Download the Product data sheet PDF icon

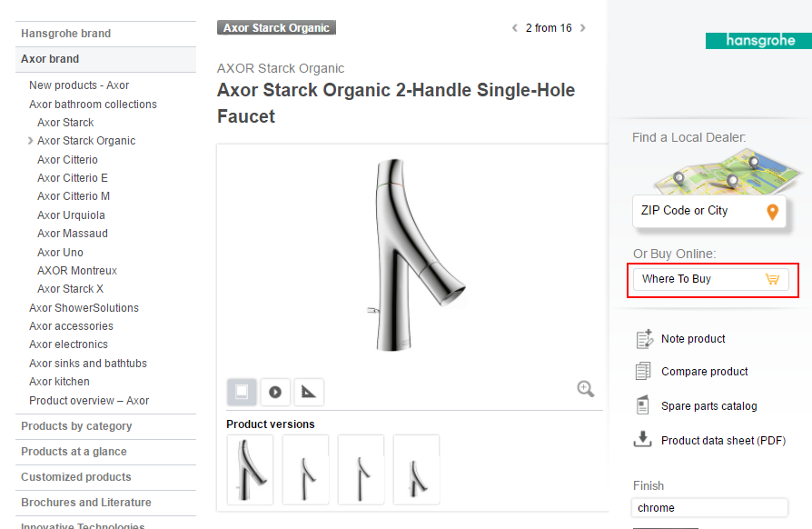point(644,440)
